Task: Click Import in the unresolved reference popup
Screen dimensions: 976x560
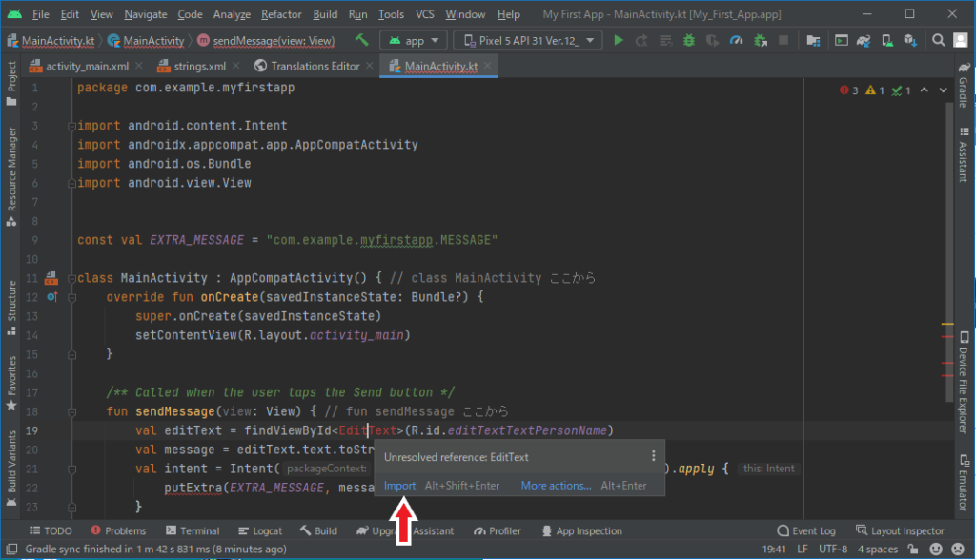Action: pyautogui.click(x=399, y=486)
